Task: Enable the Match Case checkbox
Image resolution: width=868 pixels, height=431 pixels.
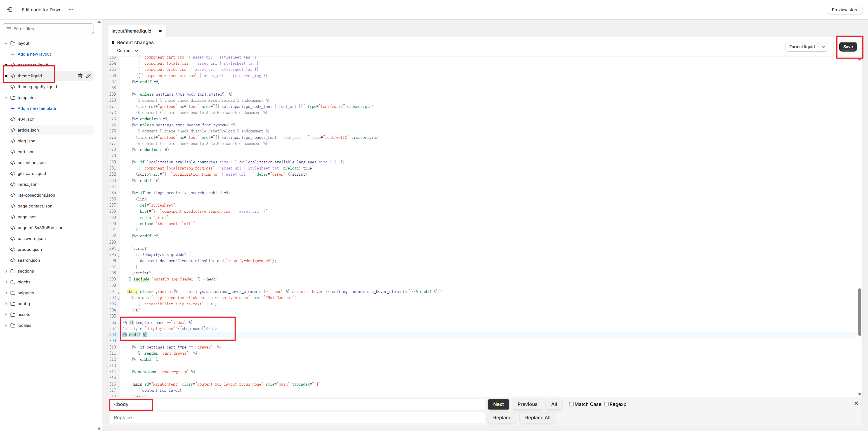Action: pyautogui.click(x=571, y=404)
